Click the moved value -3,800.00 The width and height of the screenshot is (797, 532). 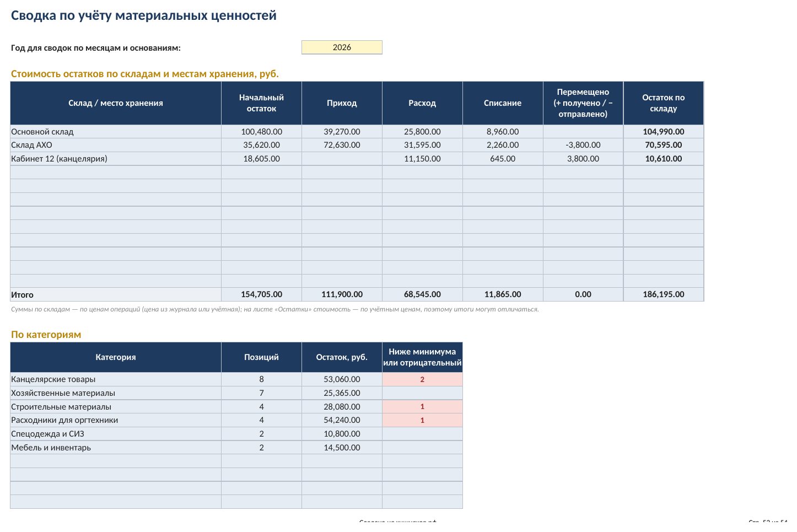pyautogui.click(x=583, y=145)
